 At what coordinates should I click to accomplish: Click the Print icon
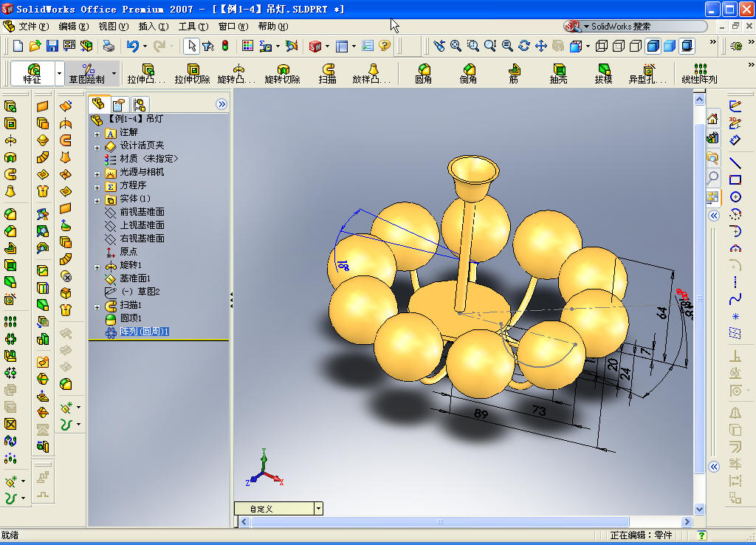(109, 46)
